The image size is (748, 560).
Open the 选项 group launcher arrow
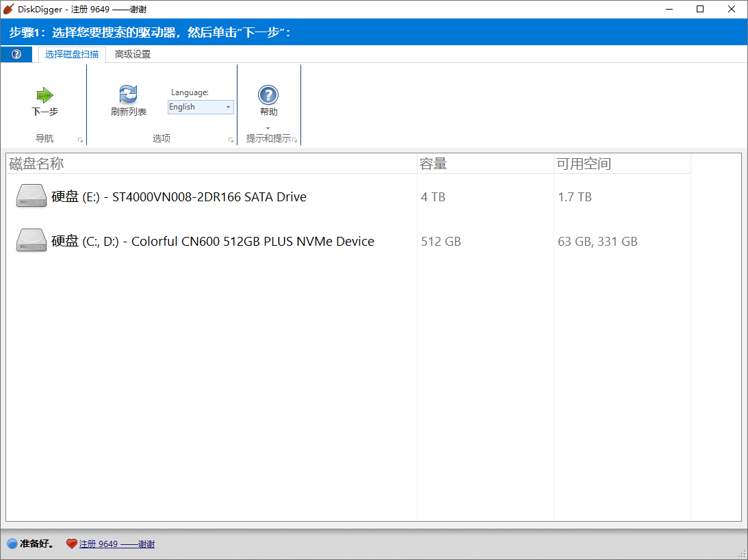click(x=231, y=140)
